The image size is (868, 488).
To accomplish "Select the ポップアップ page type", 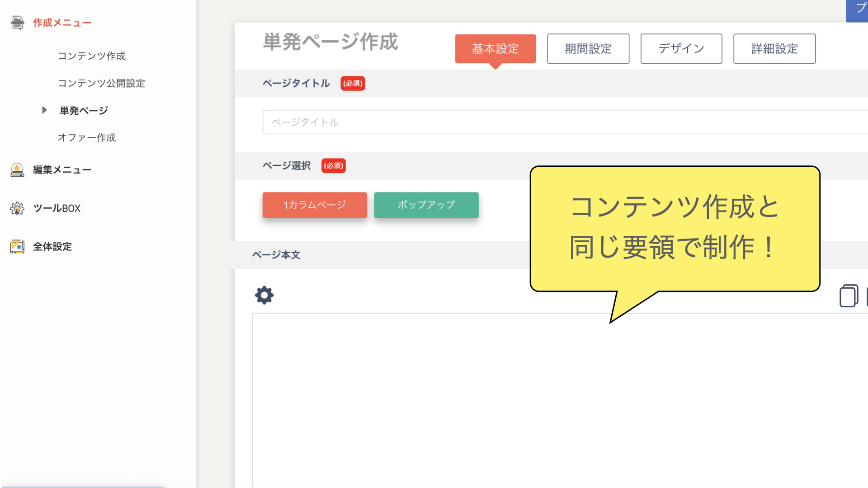I will [x=426, y=205].
